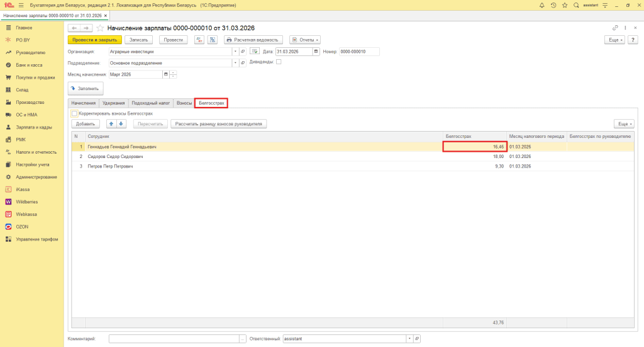The image size is (644, 347).
Task: Go forward with right arrow
Action: pyautogui.click(x=86, y=28)
